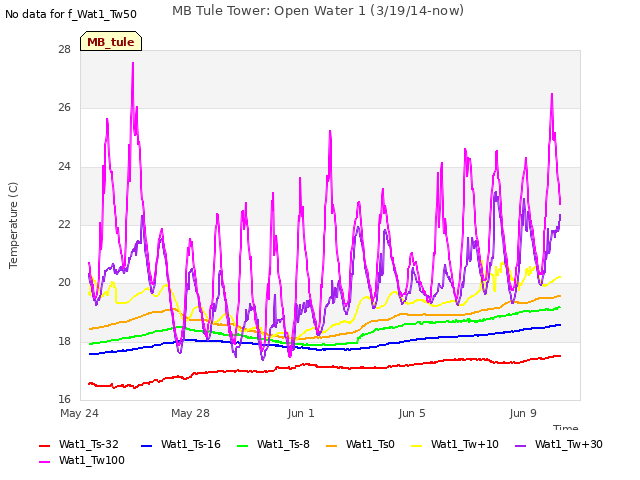Click the MB_tule series tag

[x=111, y=41]
